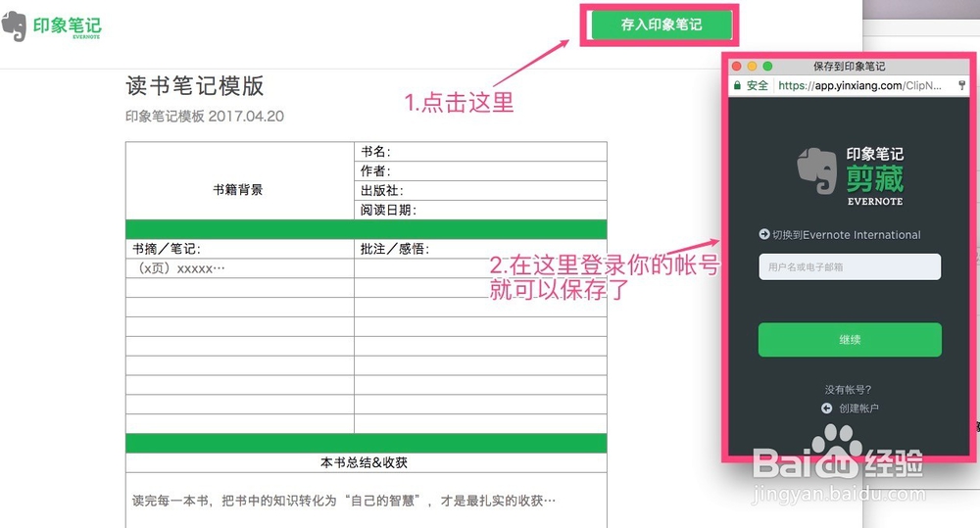Focus the 用户名或电子邮箱 input field
This screenshot has height=528, width=980.
[x=850, y=266]
